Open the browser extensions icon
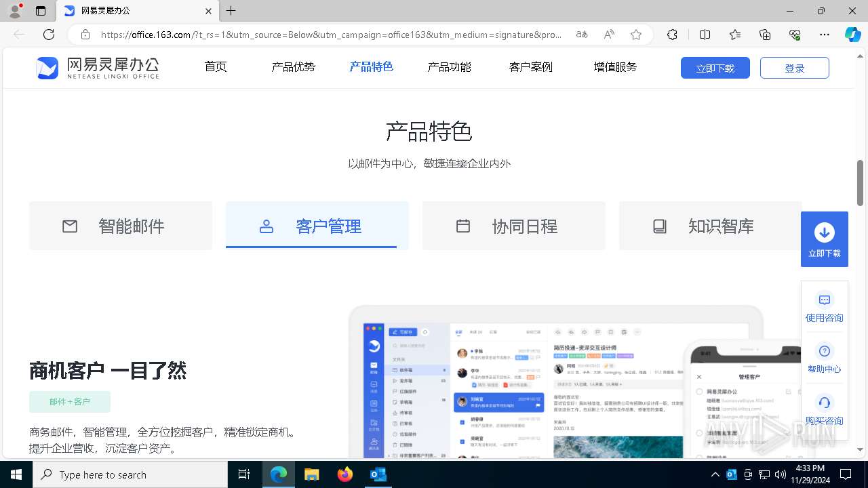Image resolution: width=868 pixels, height=488 pixels. (672, 35)
